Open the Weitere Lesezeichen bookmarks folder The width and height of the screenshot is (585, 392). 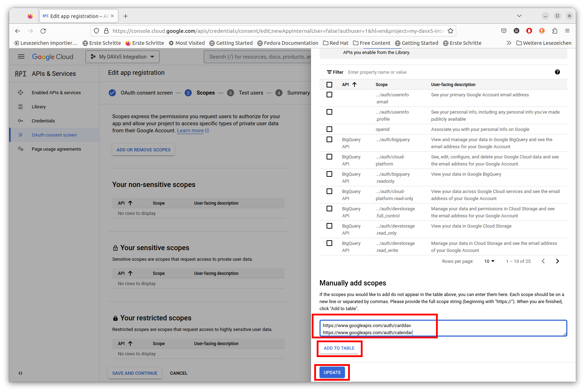544,43
